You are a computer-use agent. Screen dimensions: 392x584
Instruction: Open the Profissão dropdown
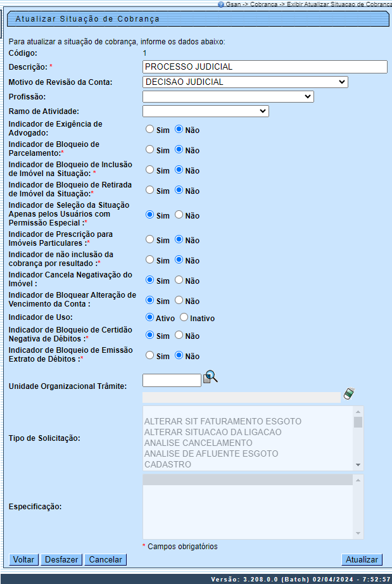(228, 96)
